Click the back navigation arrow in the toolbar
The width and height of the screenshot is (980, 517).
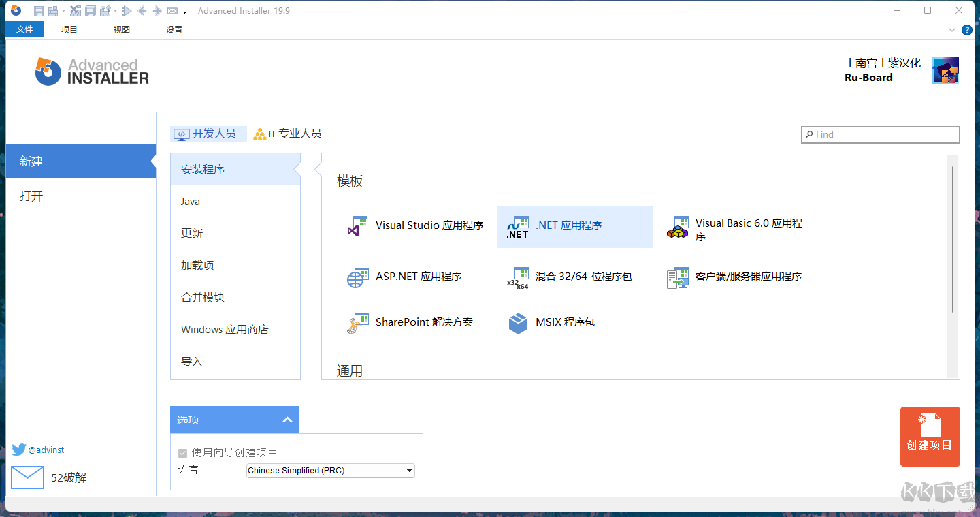pyautogui.click(x=143, y=10)
